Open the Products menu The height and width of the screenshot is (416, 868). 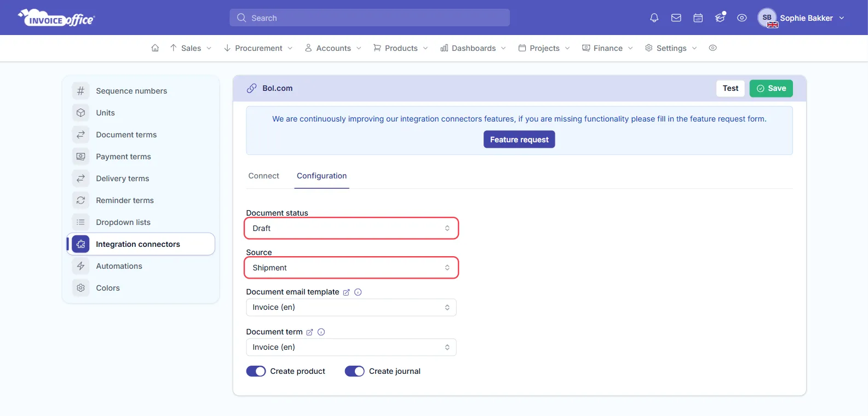(x=400, y=48)
